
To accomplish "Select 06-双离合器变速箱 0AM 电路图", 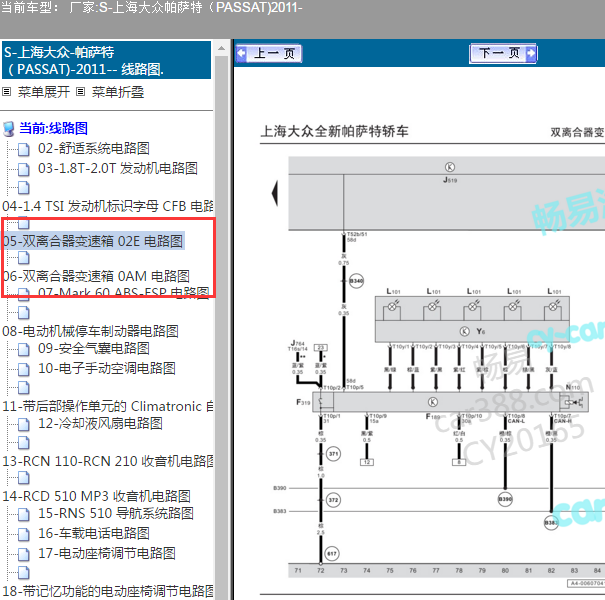I will [x=96, y=276].
